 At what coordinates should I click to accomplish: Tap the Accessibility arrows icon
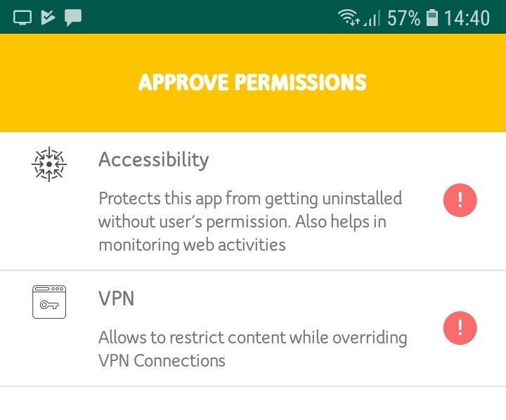pyautogui.click(x=49, y=164)
